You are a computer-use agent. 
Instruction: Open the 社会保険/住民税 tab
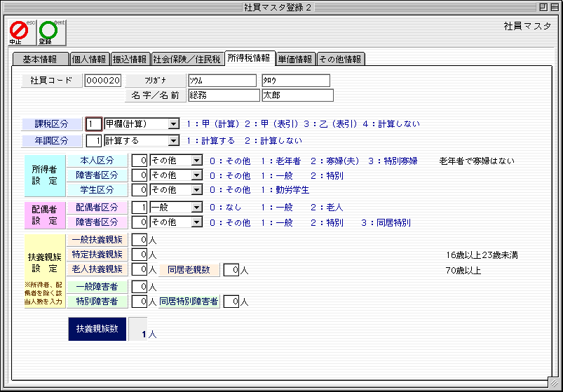tap(186, 59)
